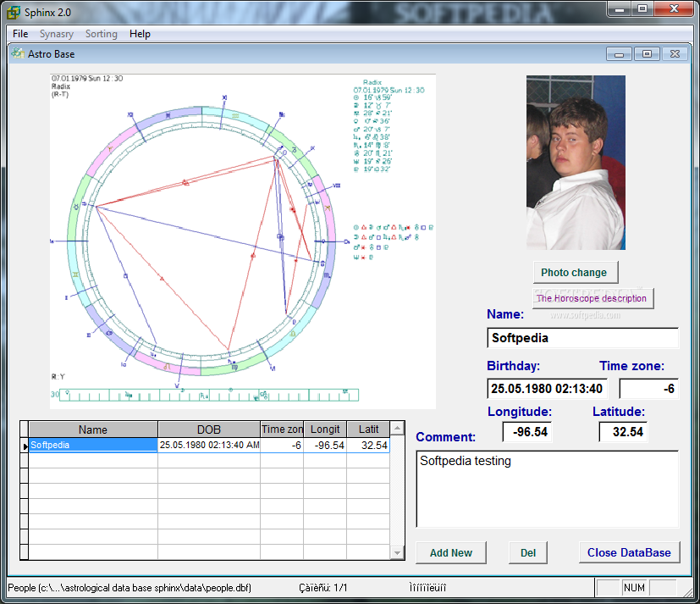Maximize the Sphinx 2.0 main window

[642, 9]
